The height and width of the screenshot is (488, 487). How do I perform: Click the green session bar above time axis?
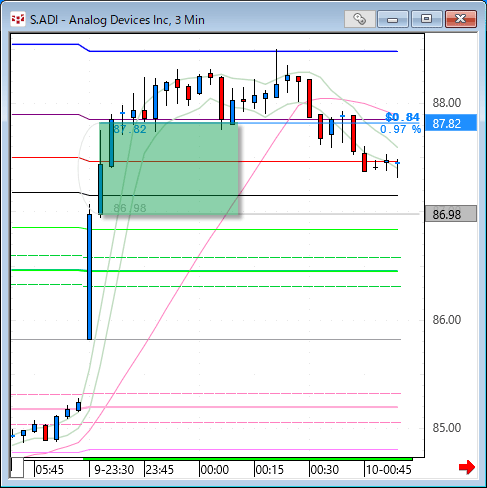tap(247, 459)
